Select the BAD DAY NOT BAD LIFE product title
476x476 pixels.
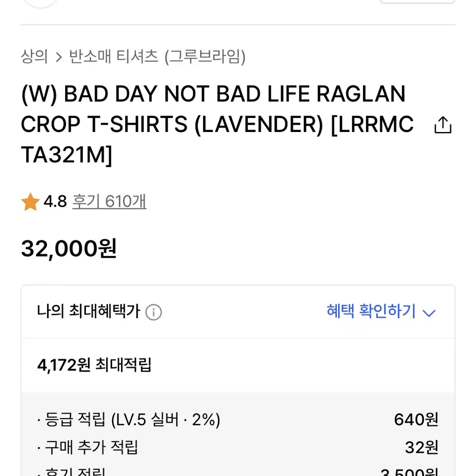click(217, 124)
